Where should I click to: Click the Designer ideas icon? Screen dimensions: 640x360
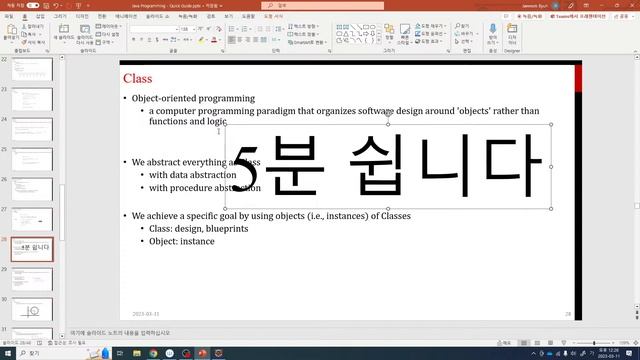point(512,29)
